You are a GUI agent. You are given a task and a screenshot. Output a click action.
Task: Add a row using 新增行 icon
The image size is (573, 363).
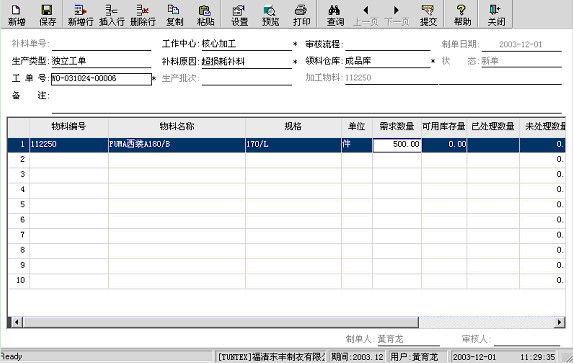click(80, 15)
